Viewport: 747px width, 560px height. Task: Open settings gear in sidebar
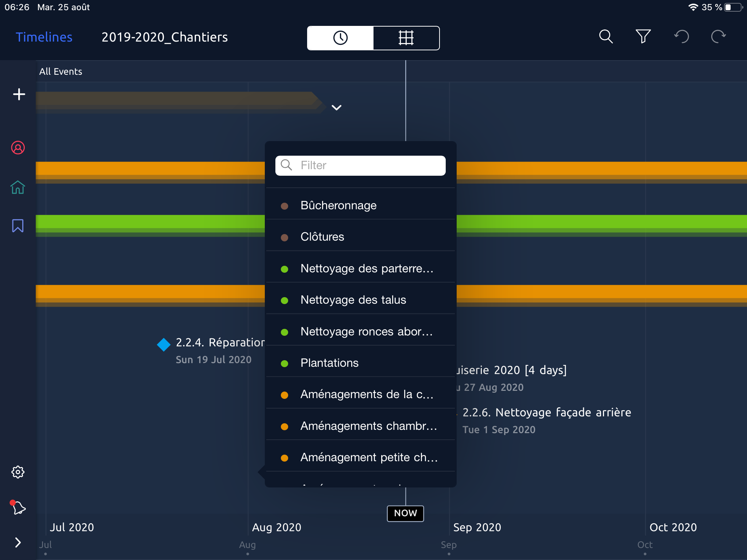pyautogui.click(x=18, y=472)
